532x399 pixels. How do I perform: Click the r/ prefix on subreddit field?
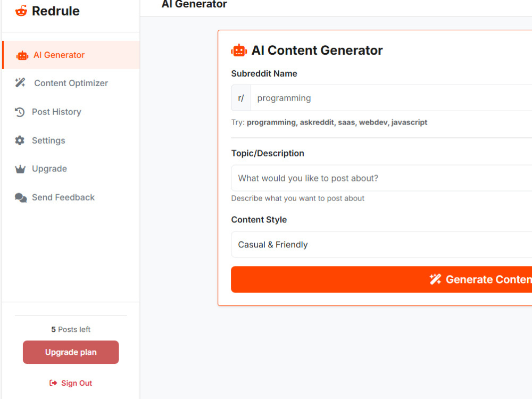tap(241, 98)
